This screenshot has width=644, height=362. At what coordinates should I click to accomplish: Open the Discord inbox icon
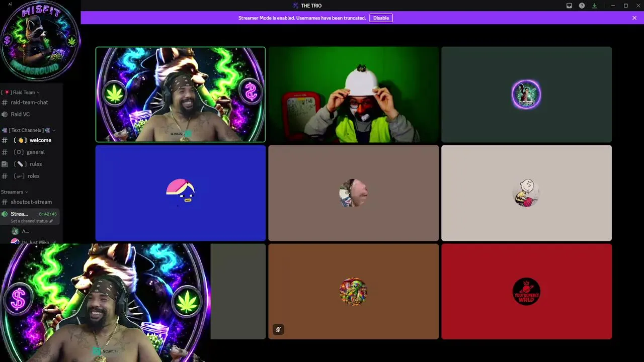569,6
